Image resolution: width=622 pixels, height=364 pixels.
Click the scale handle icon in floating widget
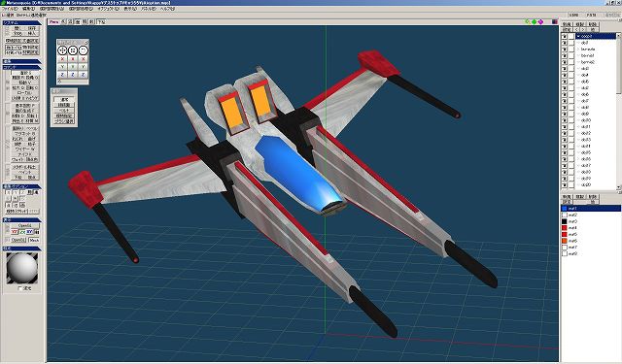tap(73, 50)
